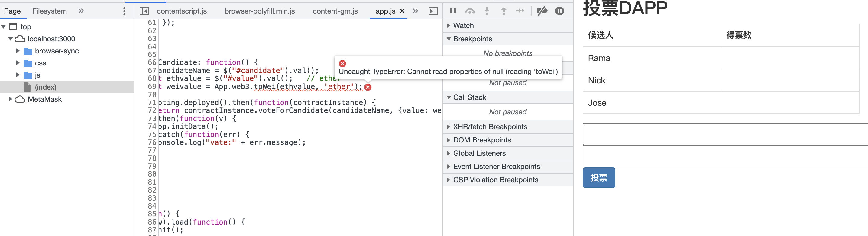Click line number 72 in gutter
The width and height of the screenshot is (868, 236).
click(x=152, y=110)
